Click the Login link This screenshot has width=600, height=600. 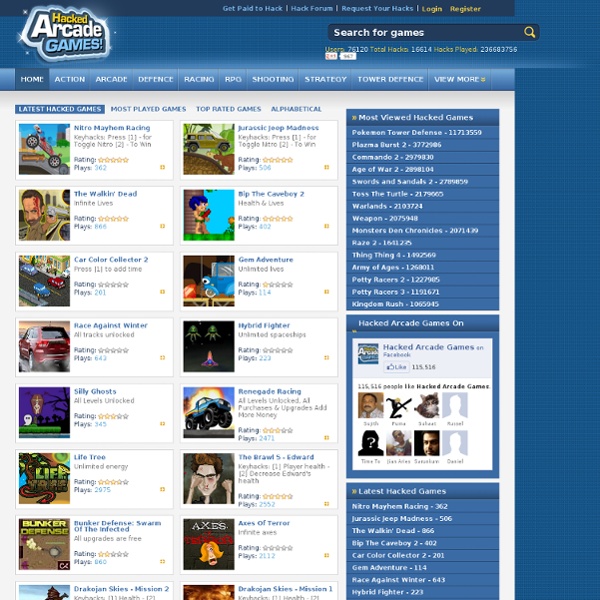432,8
